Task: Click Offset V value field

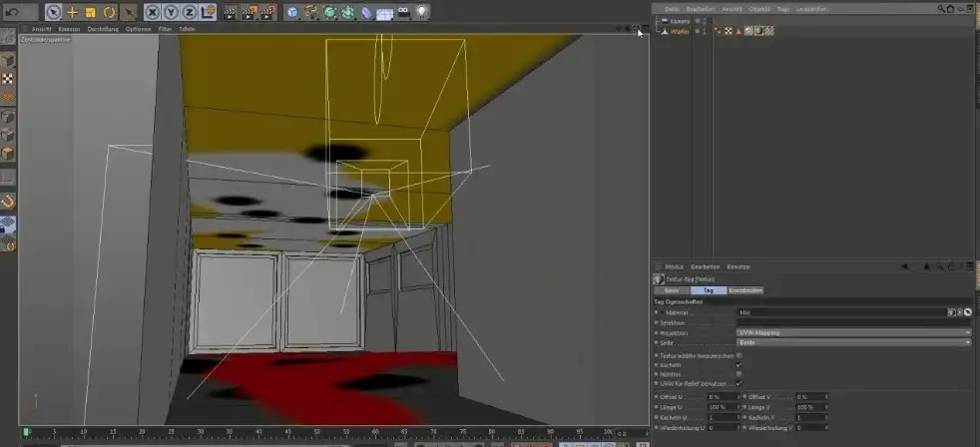Action: click(x=812, y=397)
